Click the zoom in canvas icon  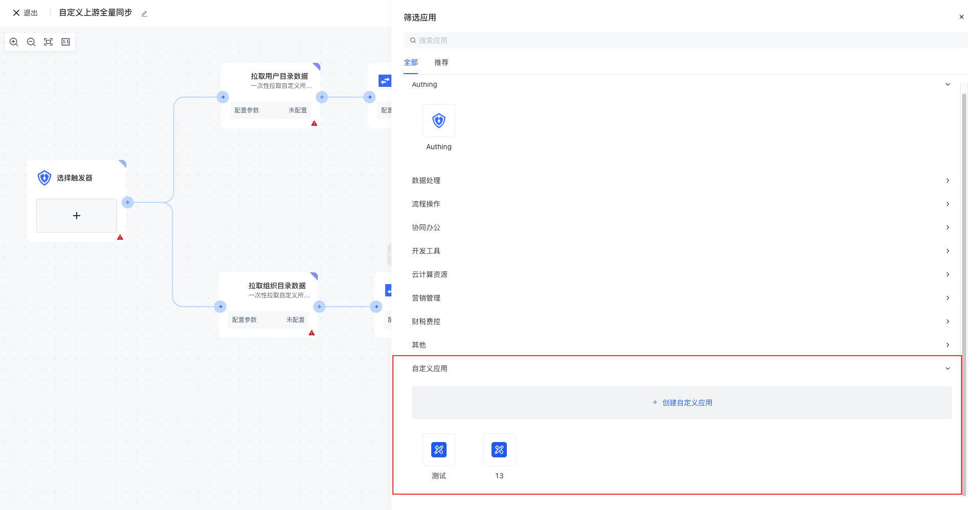click(x=14, y=42)
